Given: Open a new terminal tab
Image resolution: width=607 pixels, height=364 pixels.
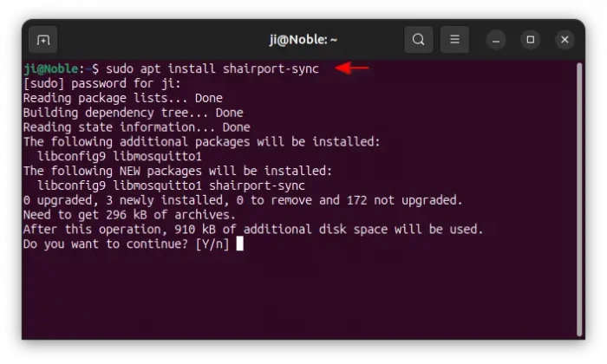Looking at the screenshot, I should coord(43,40).
